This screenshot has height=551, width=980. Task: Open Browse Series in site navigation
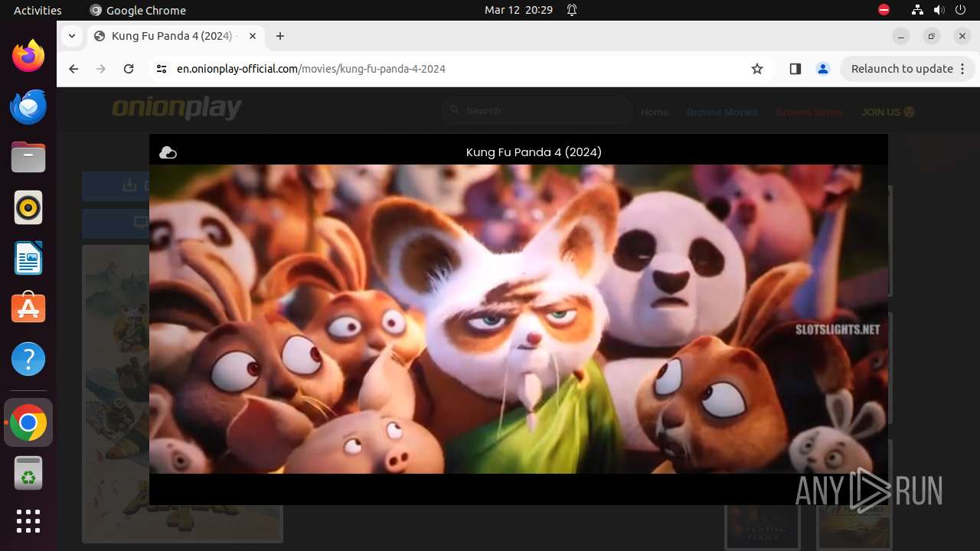(x=809, y=112)
